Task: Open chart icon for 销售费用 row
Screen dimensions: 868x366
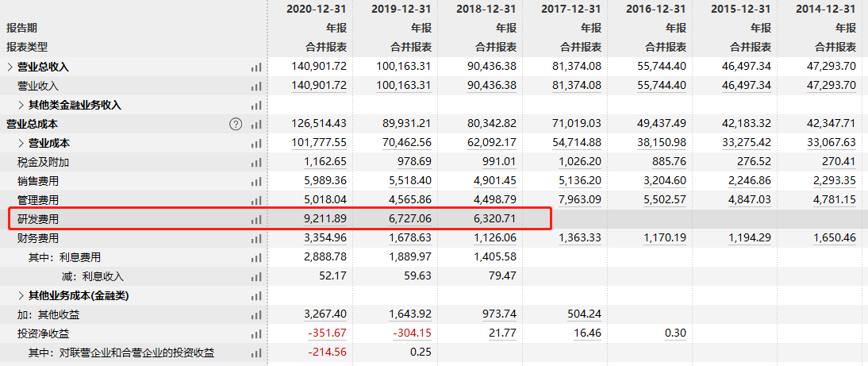Action: 255,182
